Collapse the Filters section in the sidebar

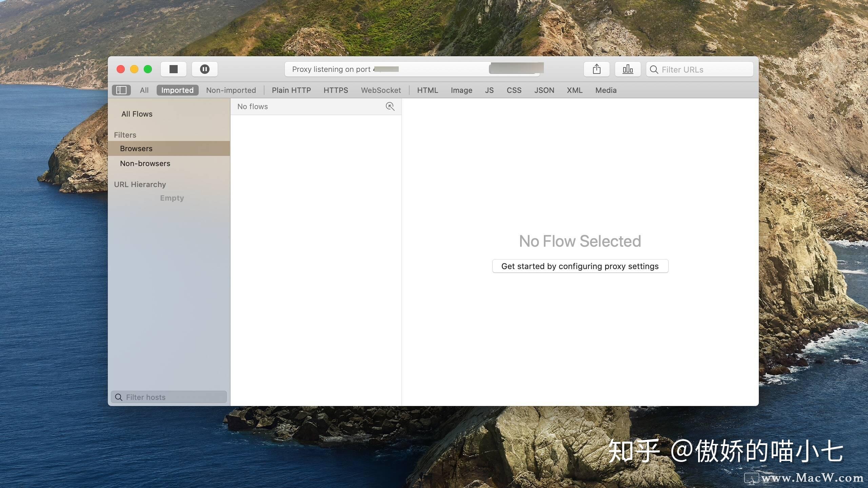[125, 135]
